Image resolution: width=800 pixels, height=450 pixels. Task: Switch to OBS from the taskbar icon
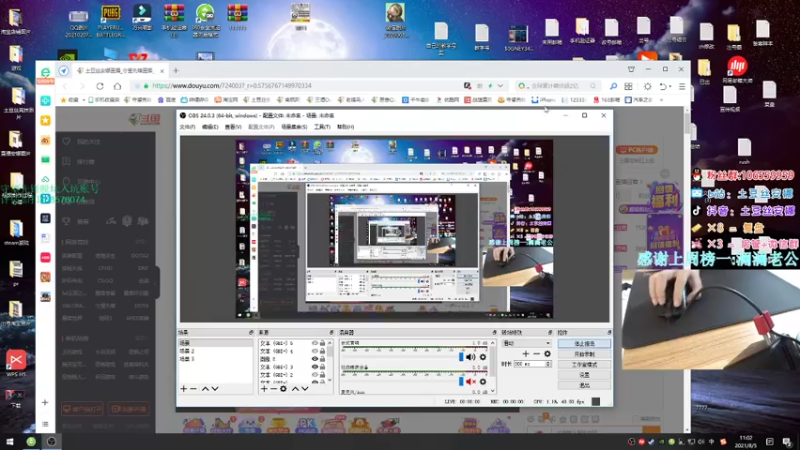coord(52,442)
